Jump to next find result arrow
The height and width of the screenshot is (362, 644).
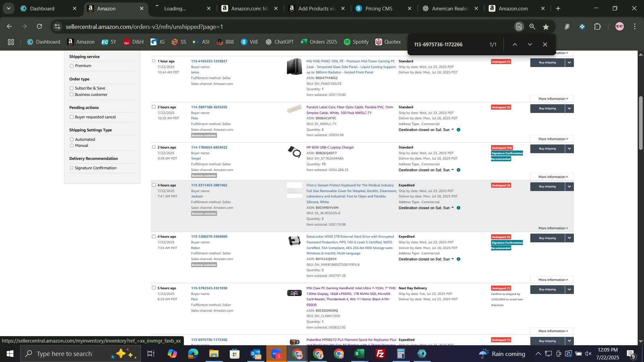point(530,44)
